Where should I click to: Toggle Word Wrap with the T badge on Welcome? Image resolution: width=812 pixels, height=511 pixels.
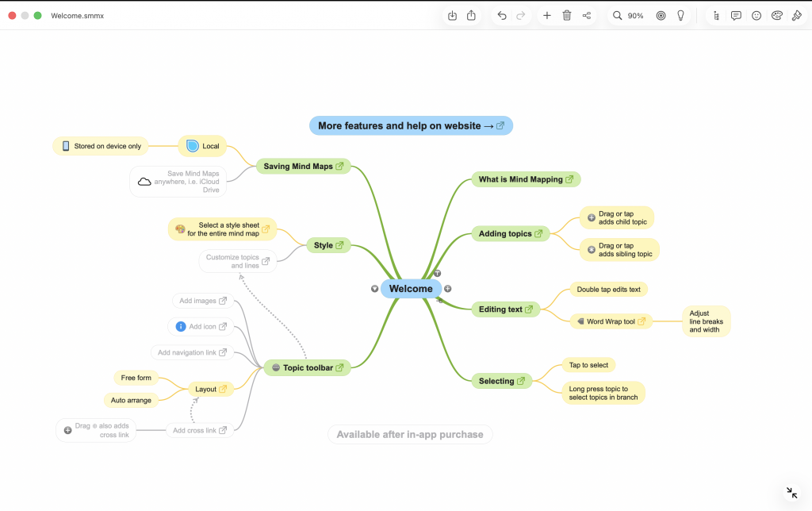(x=437, y=272)
